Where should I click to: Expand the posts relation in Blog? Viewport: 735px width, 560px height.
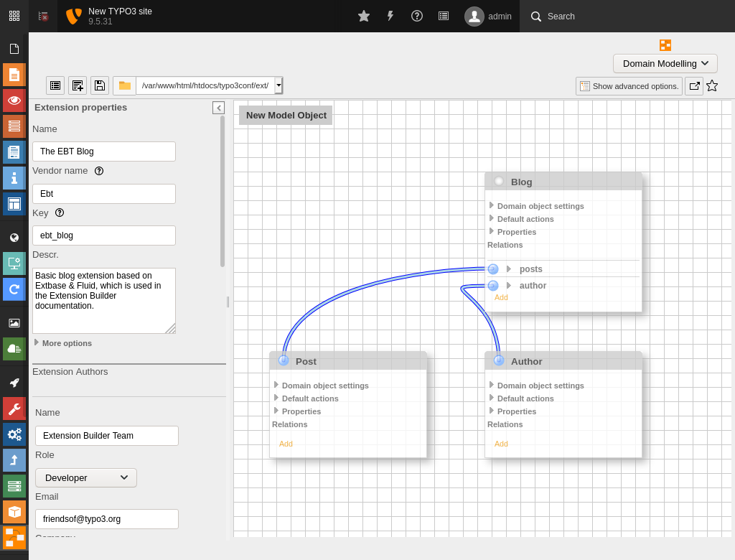[509, 269]
